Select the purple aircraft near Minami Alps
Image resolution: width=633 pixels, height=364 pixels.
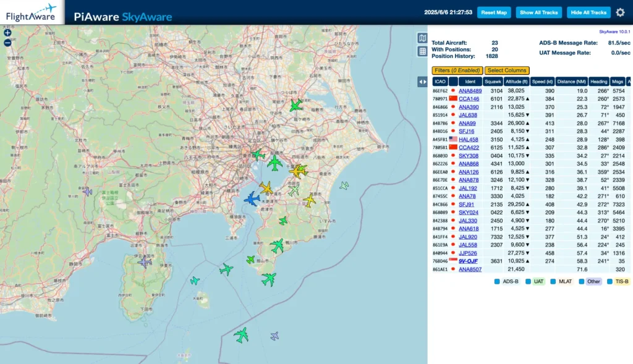(87, 192)
